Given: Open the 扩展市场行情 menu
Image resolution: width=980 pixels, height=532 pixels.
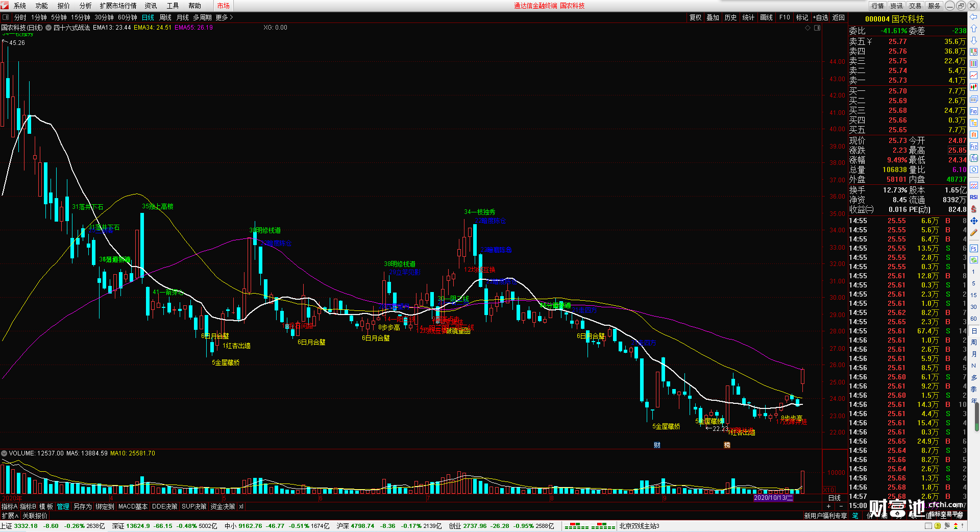Looking at the screenshot, I should (x=118, y=6).
